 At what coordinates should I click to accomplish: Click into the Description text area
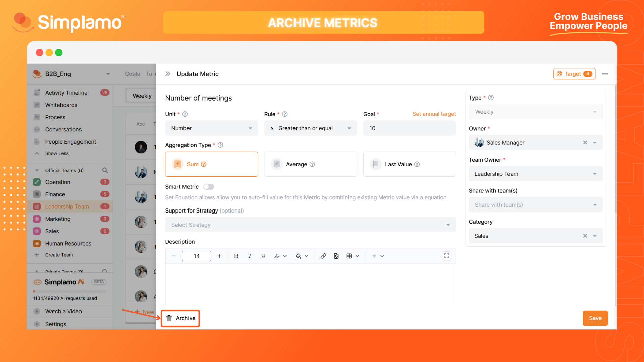[311, 285]
